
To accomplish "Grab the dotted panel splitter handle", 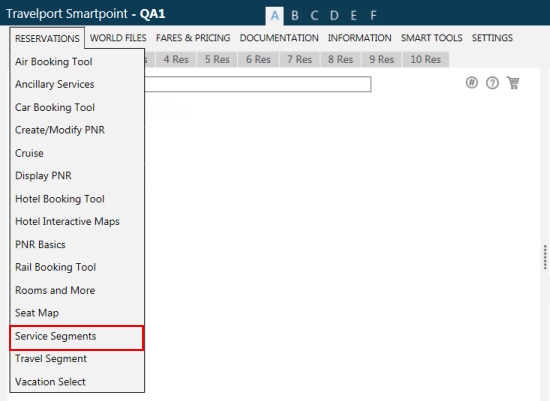I will (545, 257).
